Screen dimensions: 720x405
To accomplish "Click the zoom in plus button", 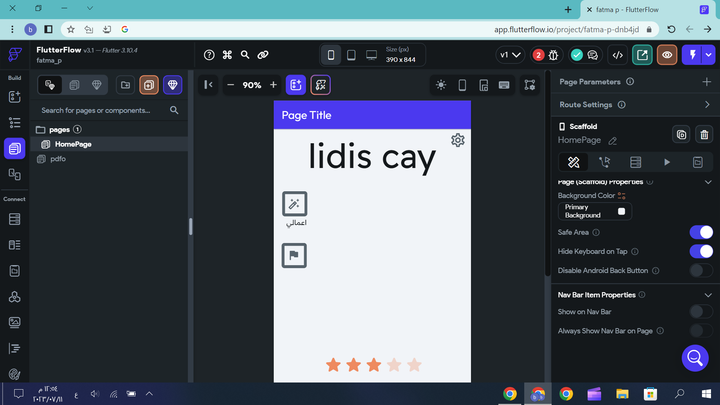I will pos(273,85).
